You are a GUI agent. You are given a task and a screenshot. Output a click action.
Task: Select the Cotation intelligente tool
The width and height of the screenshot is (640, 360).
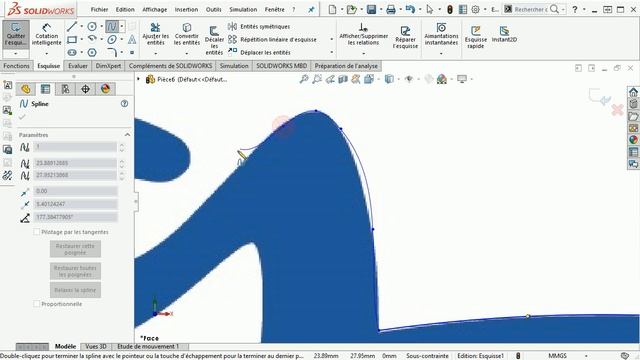[47, 34]
